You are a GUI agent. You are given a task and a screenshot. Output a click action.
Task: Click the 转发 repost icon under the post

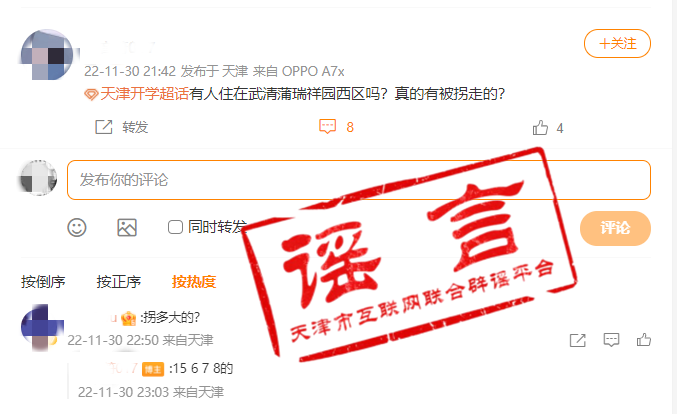pos(104,127)
